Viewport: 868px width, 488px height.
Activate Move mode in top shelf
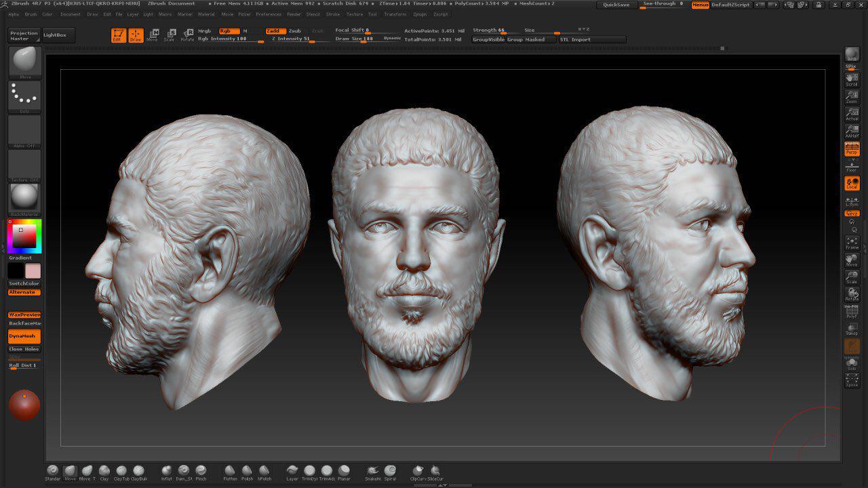tap(153, 35)
